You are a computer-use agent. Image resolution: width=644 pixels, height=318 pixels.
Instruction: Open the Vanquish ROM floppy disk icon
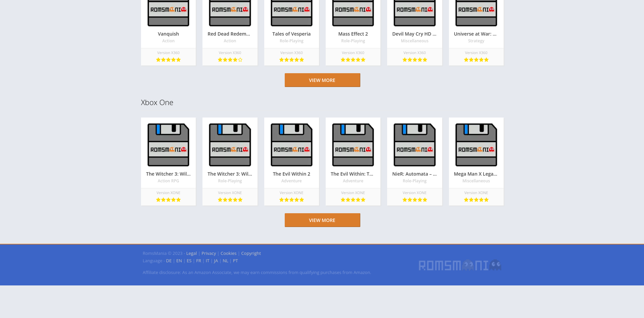click(x=168, y=13)
